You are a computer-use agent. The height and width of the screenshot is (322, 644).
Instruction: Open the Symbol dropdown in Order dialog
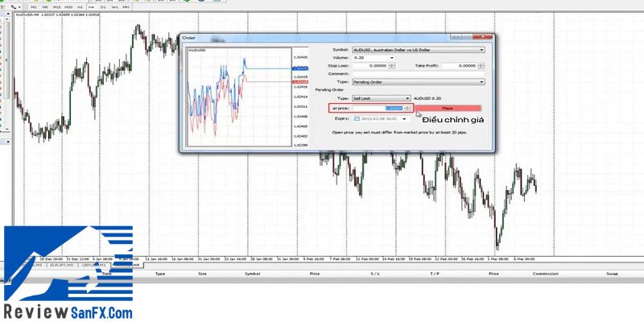click(481, 49)
